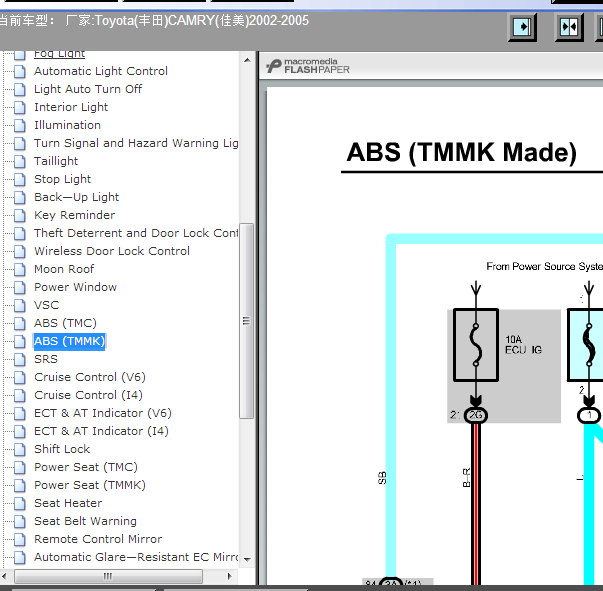Image resolution: width=603 pixels, height=591 pixels.
Task: Open Theft Deterrent and Door Lock Control
Action: tap(136, 233)
